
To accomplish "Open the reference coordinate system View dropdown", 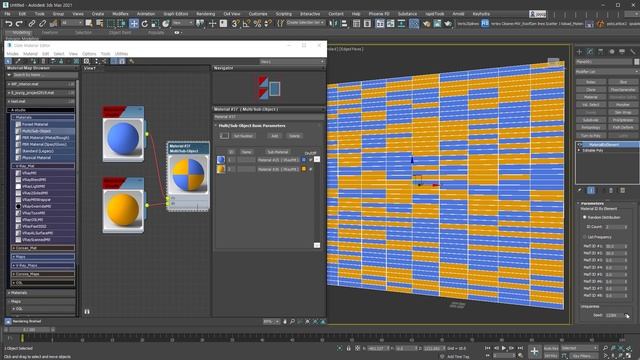I will tap(182, 23).
